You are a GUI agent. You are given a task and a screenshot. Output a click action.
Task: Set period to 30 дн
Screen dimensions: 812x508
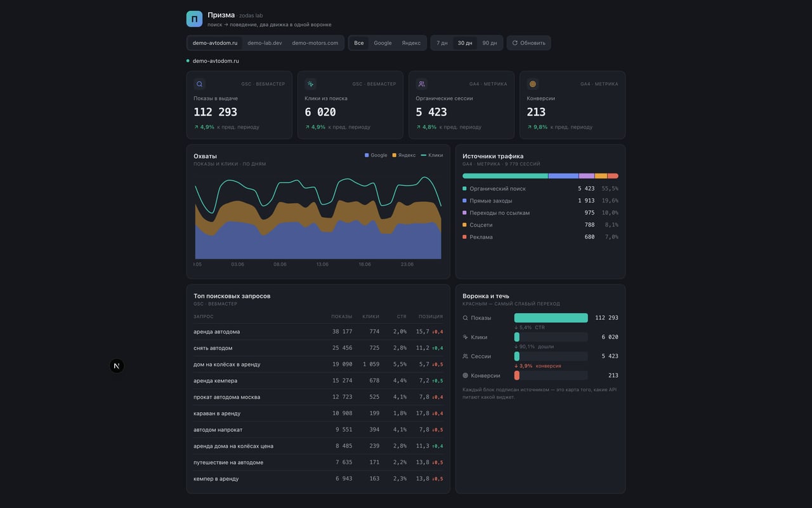pyautogui.click(x=465, y=43)
